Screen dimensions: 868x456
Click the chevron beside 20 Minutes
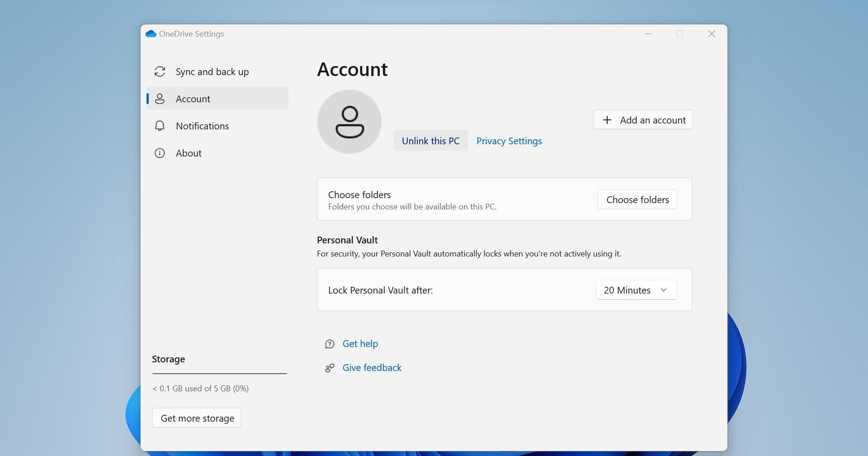coord(664,290)
